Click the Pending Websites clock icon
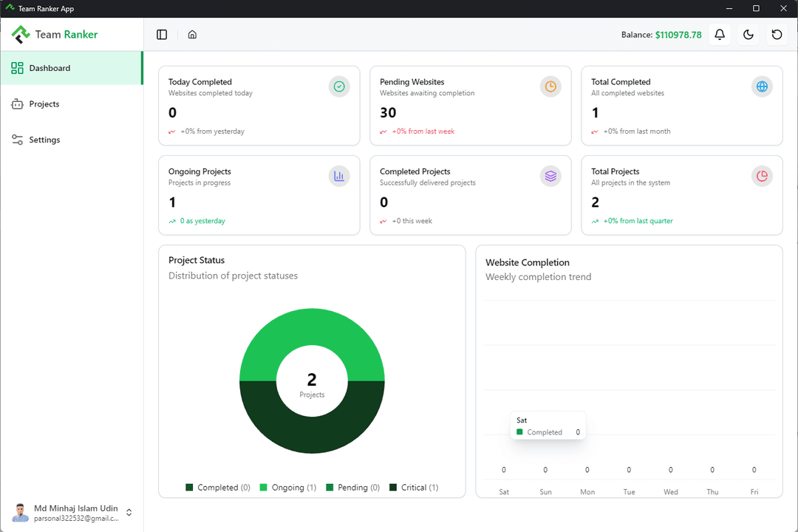This screenshot has width=798, height=532. click(550, 86)
